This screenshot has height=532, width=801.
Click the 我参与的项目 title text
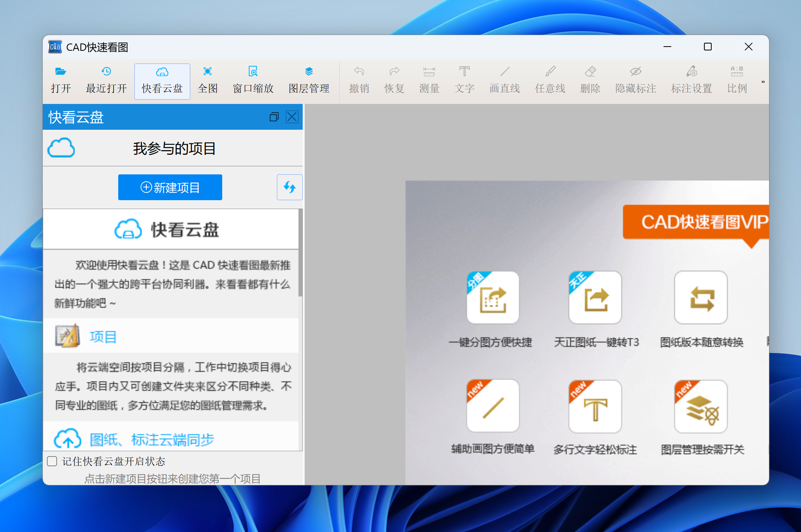click(x=174, y=148)
